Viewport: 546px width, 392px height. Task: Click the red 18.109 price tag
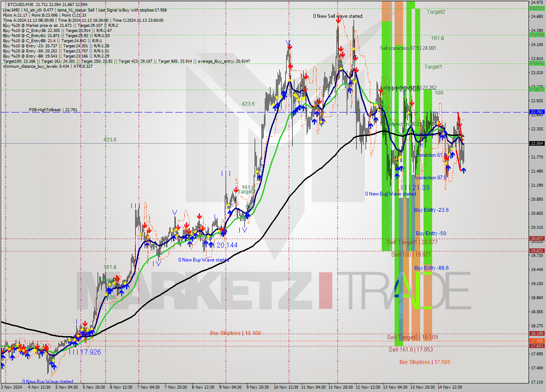537,334
